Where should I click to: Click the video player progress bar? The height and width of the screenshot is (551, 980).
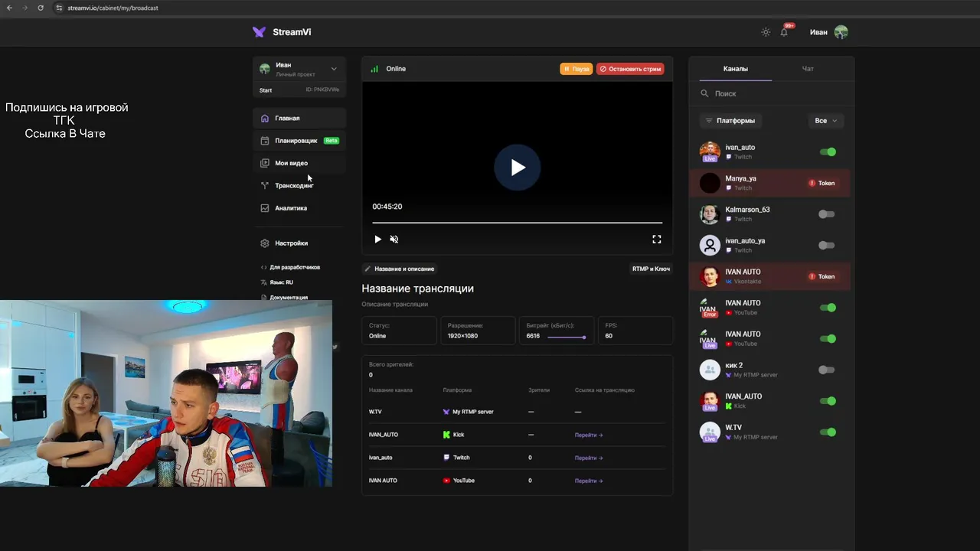[x=518, y=223]
